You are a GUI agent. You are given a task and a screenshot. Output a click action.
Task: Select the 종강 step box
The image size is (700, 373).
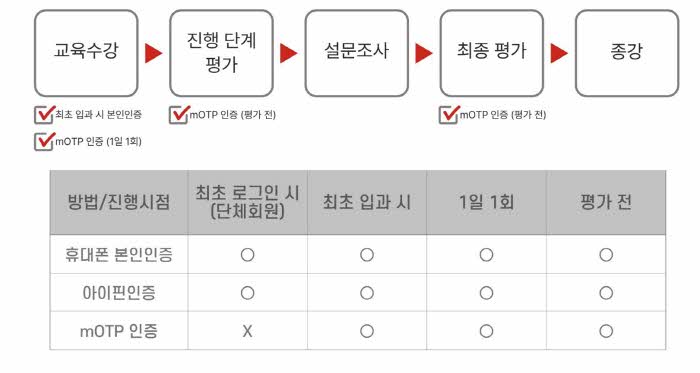(627, 53)
